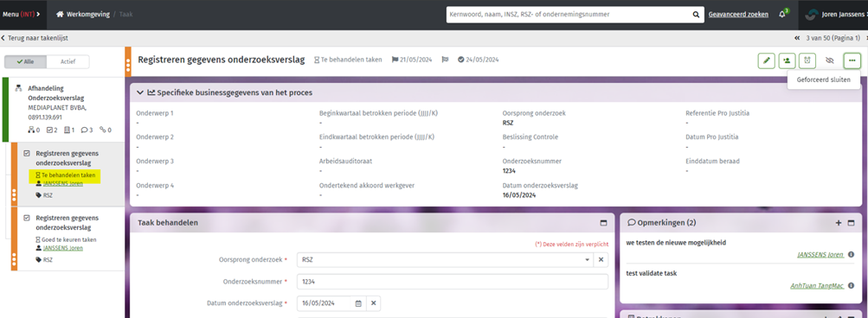The image size is (868, 318).
Task: Click the comment 'we testen de nieuwe mogelijkheid'
Action: [676, 242]
